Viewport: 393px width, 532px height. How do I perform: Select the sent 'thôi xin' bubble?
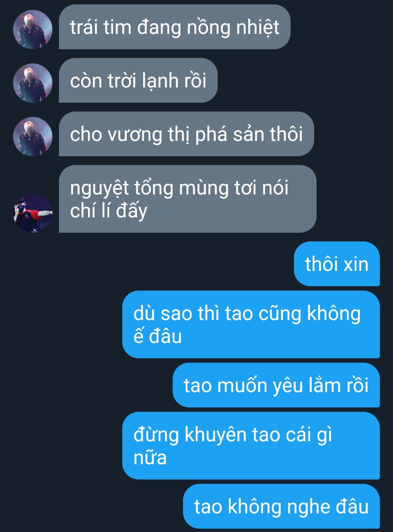pos(337,264)
